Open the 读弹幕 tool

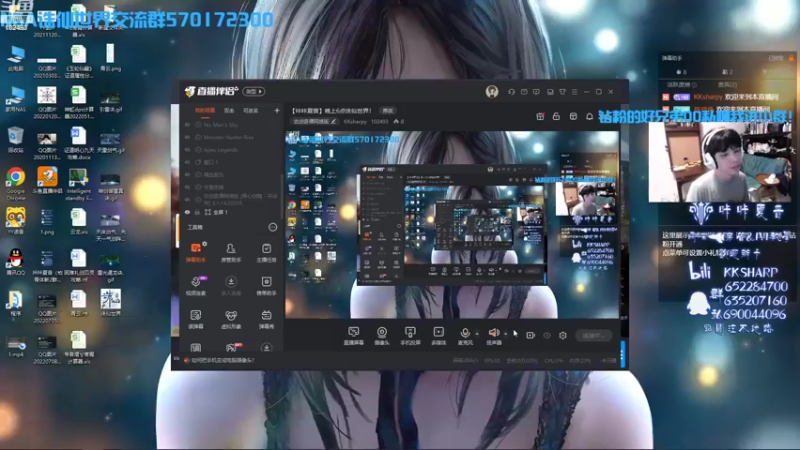pos(195,319)
